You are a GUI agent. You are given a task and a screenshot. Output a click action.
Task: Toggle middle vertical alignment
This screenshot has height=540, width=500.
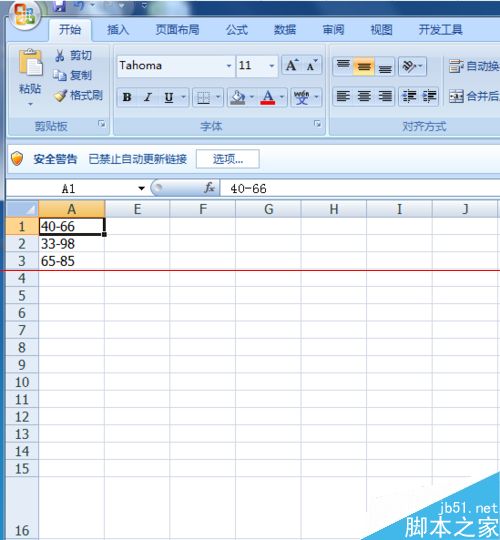point(364,65)
